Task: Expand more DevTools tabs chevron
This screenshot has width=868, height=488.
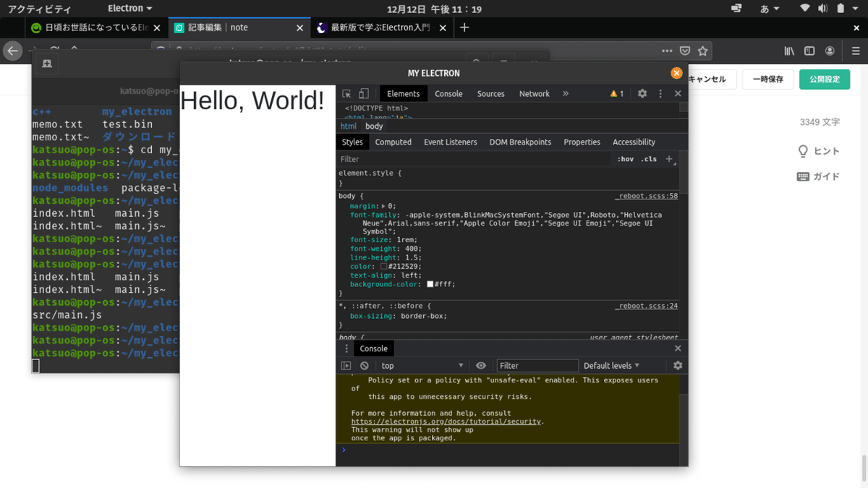Action: (x=566, y=94)
